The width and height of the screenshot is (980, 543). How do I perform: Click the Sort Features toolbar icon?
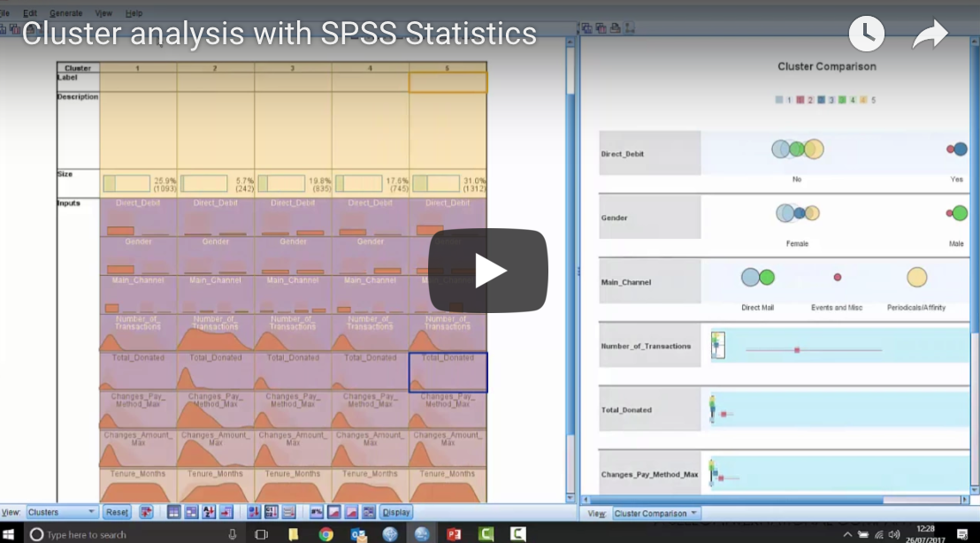coord(209,511)
